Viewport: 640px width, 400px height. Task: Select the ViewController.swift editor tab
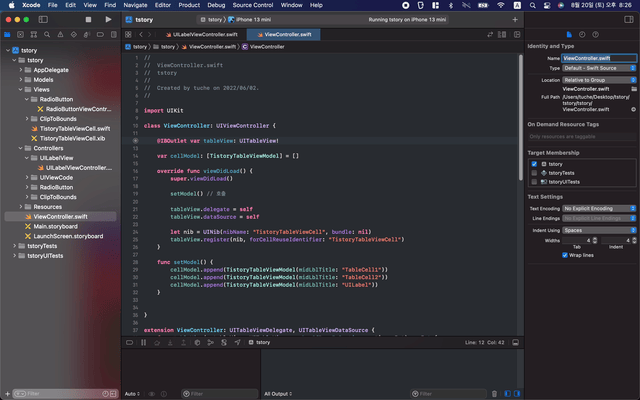click(284, 35)
